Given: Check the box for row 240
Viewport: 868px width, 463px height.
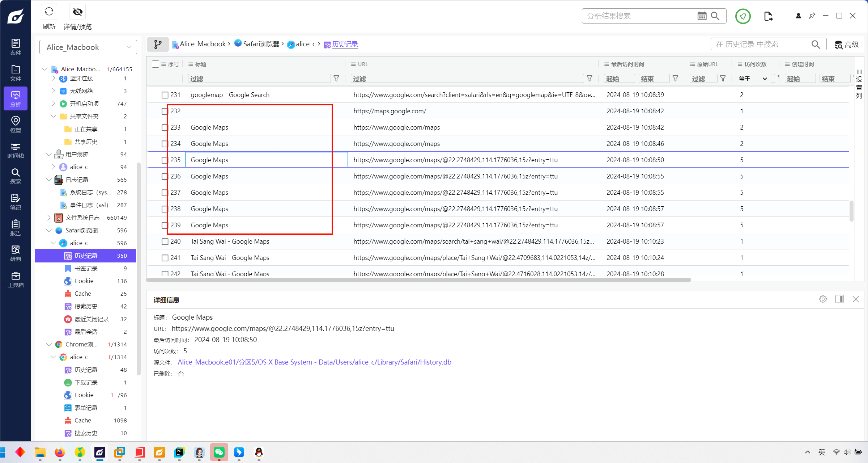Looking at the screenshot, I should click(x=165, y=241).
